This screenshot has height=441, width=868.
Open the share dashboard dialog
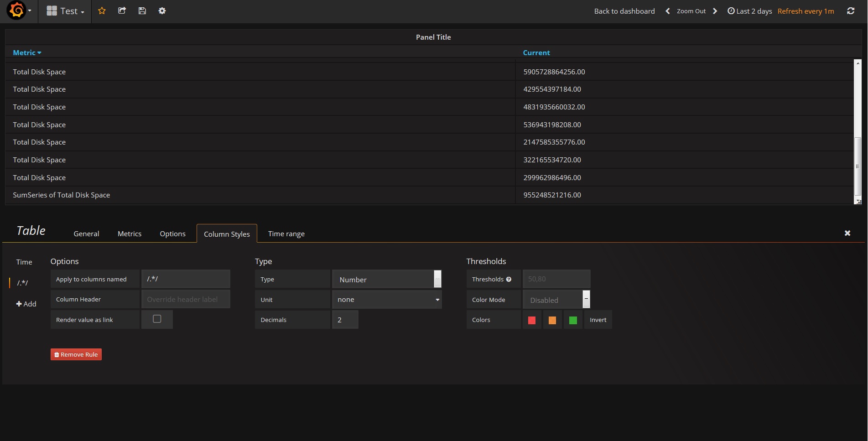click(x=122, y=10)
